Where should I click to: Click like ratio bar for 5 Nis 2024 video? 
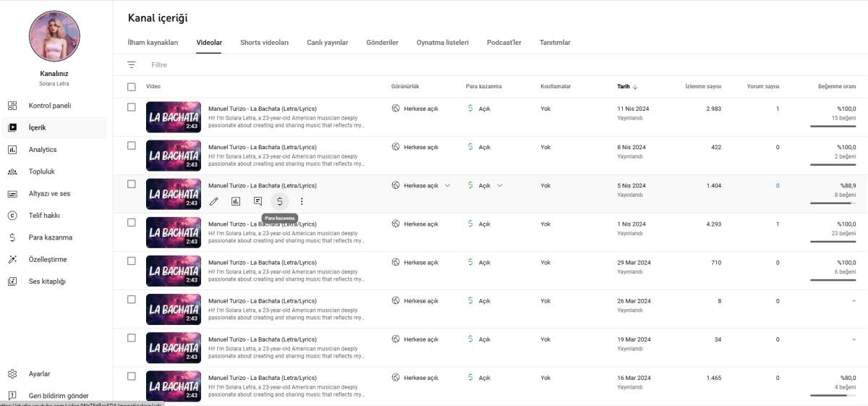(x=833, y=203)
